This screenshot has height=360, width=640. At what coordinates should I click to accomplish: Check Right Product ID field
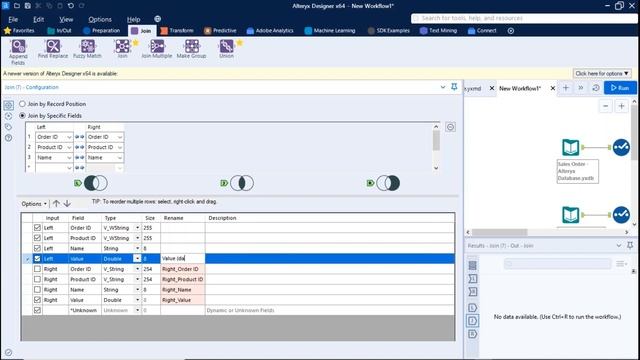[37, 279]
